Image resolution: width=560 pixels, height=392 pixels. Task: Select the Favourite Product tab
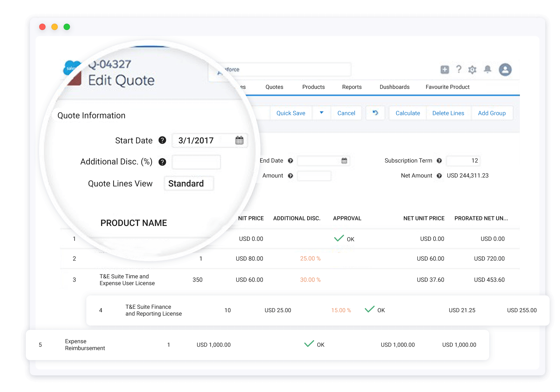pyautogui.click(x=447, y=87)
